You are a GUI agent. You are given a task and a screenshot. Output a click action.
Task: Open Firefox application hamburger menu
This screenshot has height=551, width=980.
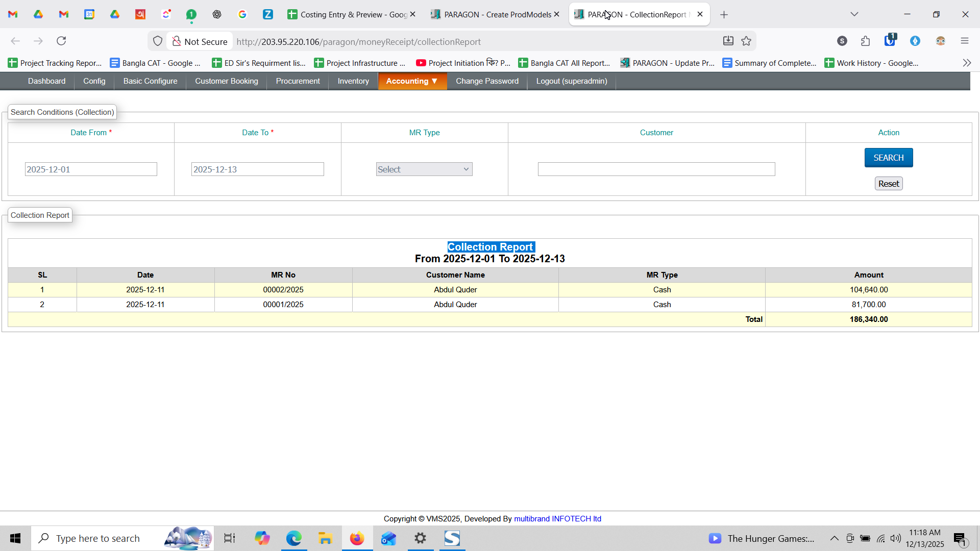964,41
